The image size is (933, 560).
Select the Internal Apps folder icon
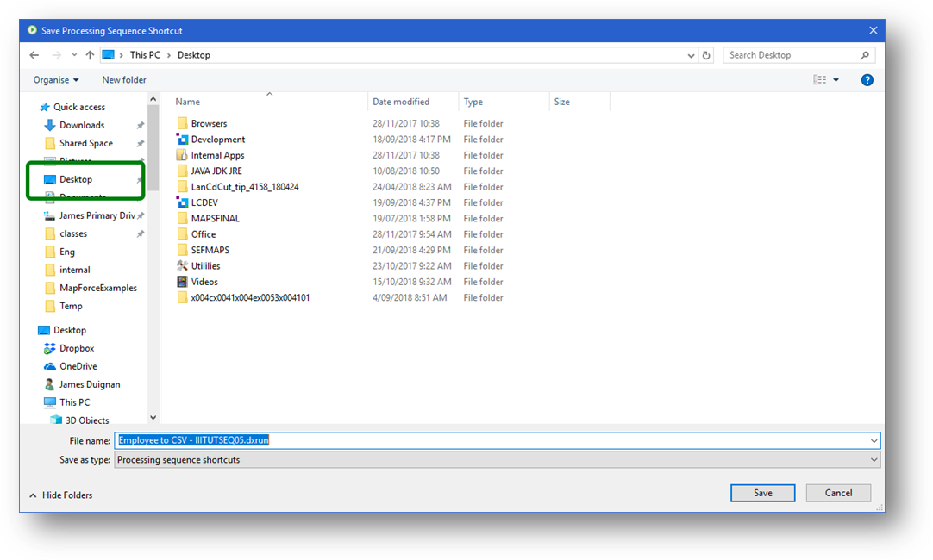(x=182, y=155)
